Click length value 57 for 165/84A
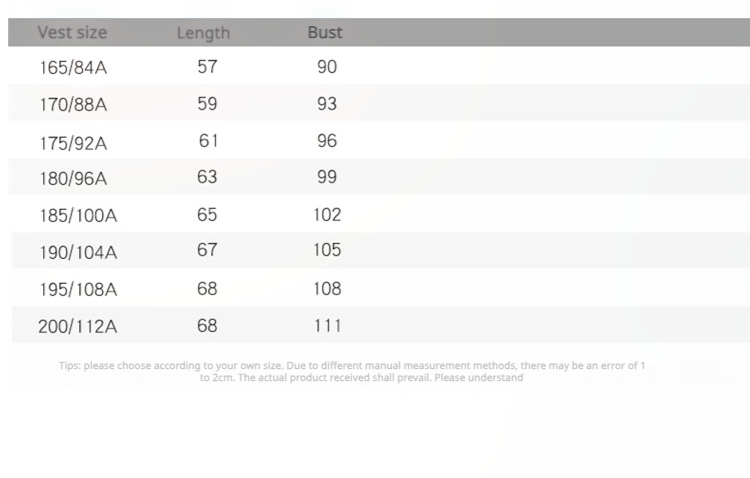750x478 pixels. point(207,67)
